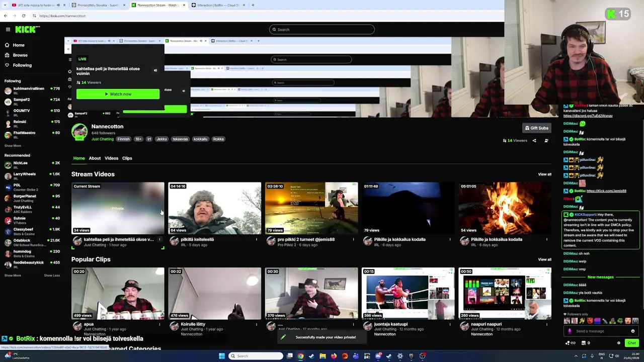Expand Show More under Recommended

pyautogui.click(x=13, y=276)
